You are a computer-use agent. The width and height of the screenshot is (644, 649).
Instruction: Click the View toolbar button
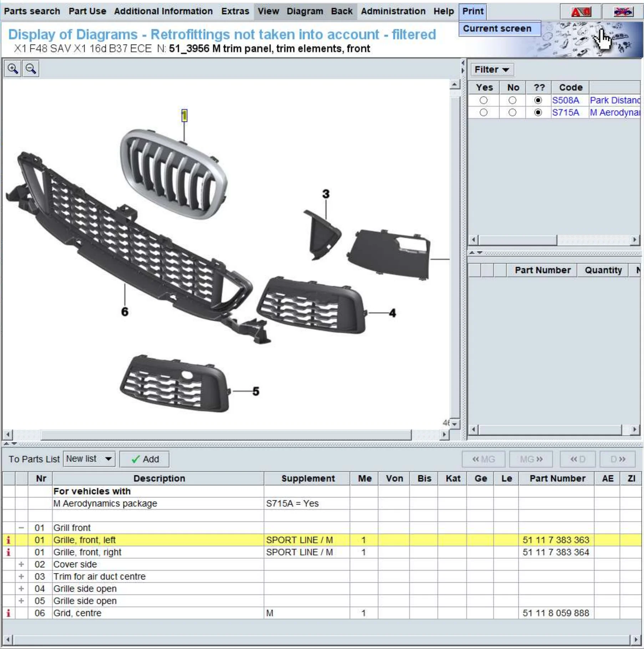(x=268, y=11)
